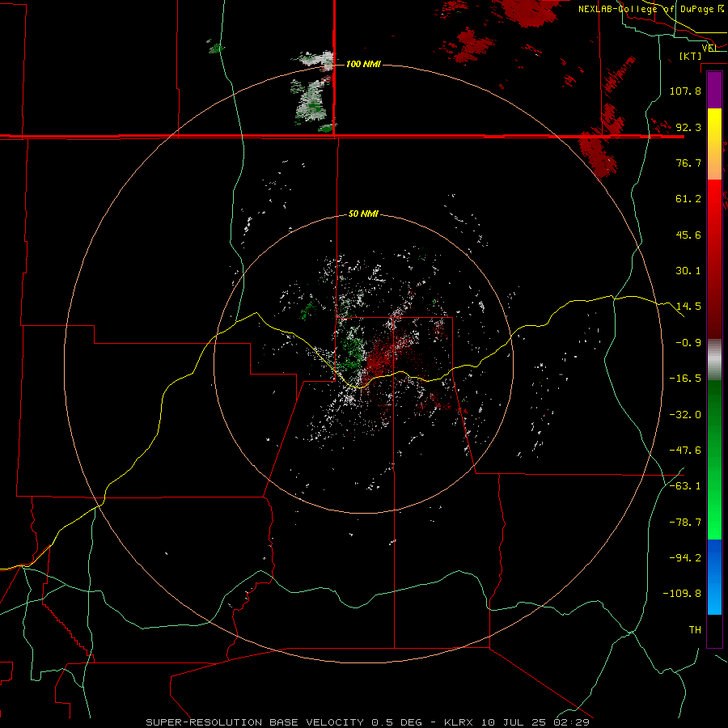
Task: Select the 61.2 velocity scale value
Action: point(688,199)
